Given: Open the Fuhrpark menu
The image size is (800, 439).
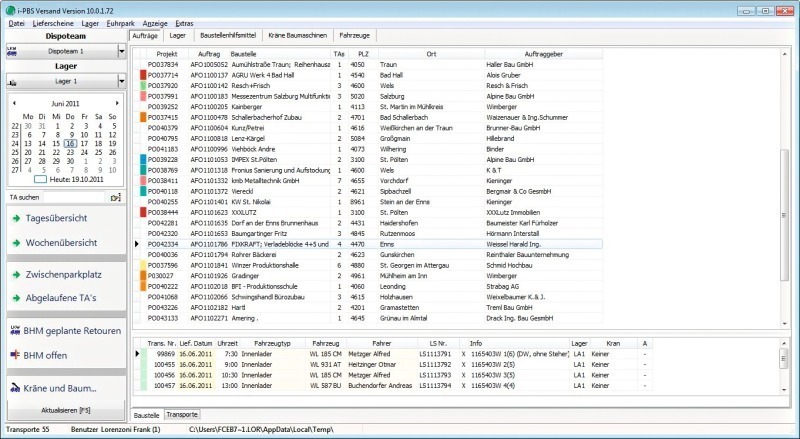Looking at the screenshot, I should pyautogui.click(x=120, y=23).
